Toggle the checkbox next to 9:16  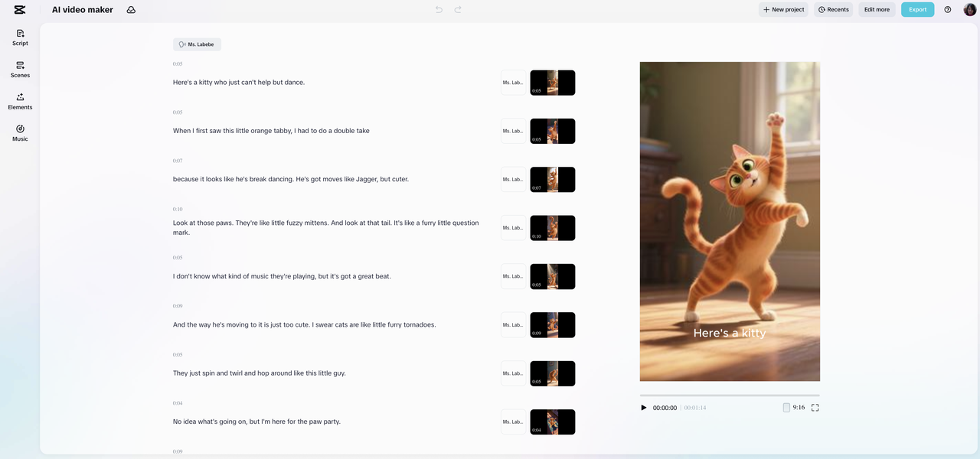786,408
